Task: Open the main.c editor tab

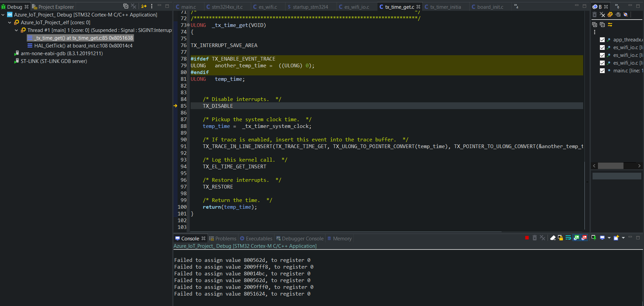Action: coord(186,7)
